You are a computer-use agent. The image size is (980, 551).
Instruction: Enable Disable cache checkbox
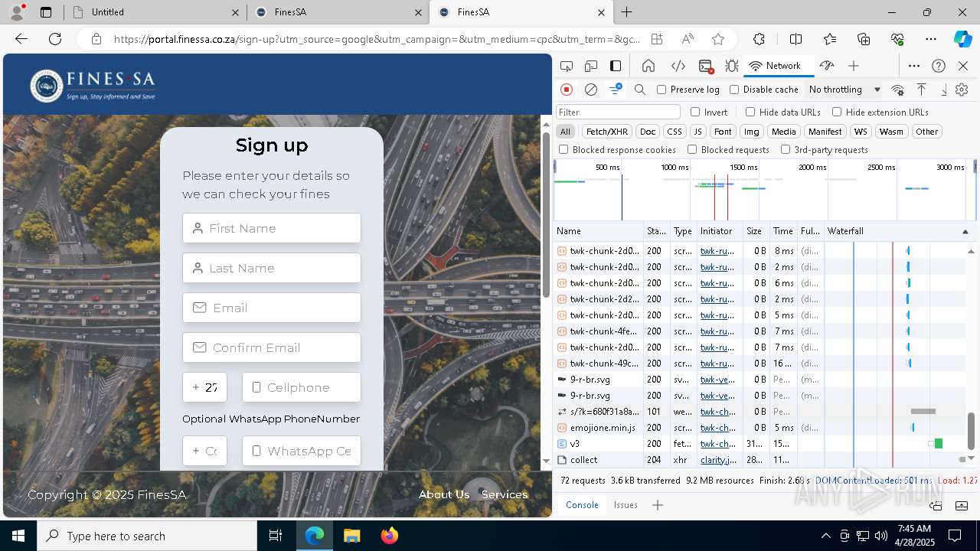734,90
